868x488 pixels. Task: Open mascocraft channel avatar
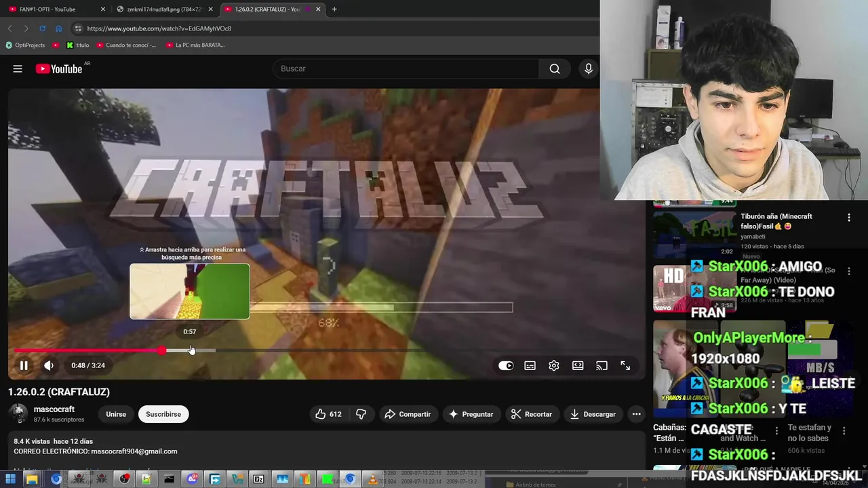(x=18, y=413)
